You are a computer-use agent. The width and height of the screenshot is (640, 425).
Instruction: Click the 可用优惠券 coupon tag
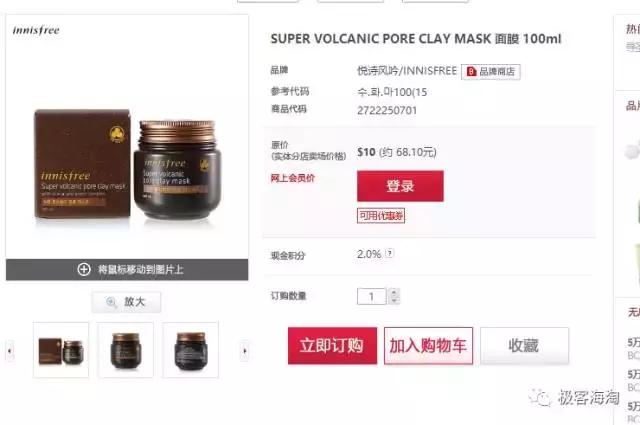tap(381, 216)
